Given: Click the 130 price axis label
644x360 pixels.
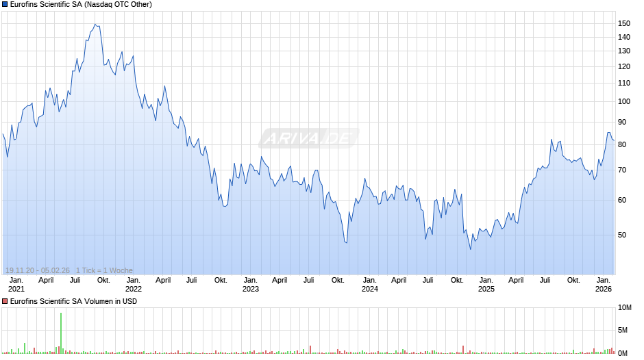Looking at the screenshot, I should coord(624,51).
